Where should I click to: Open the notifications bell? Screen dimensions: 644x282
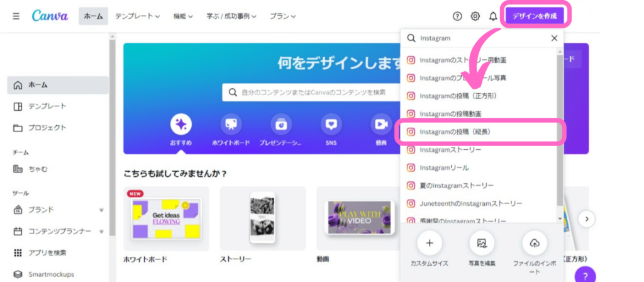point(493,16)
